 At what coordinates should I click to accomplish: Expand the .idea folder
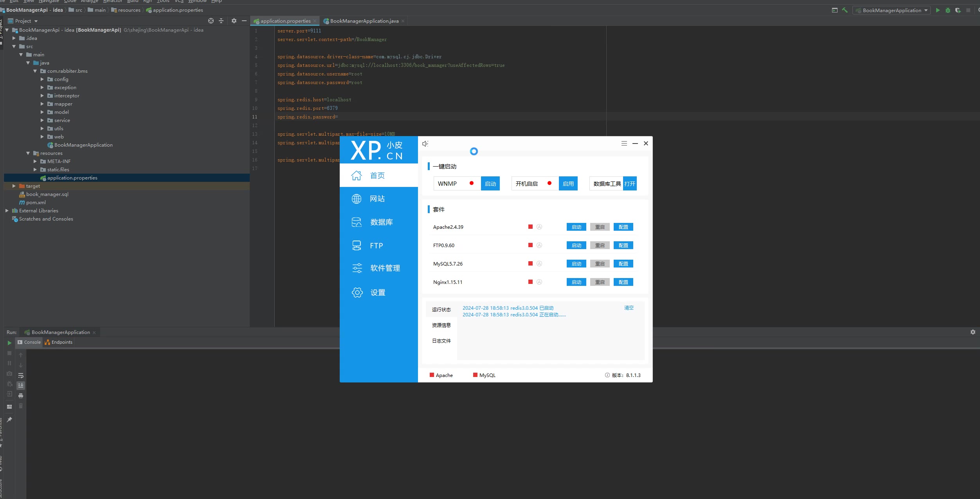coord(14,38)
